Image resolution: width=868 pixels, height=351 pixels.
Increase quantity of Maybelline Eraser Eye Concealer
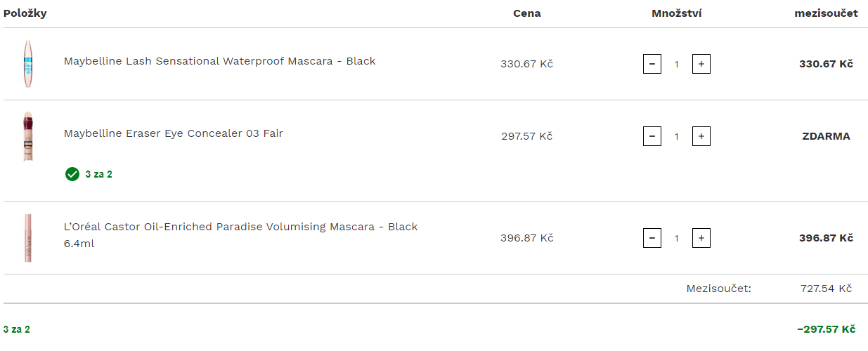click(x=701, y=136)
